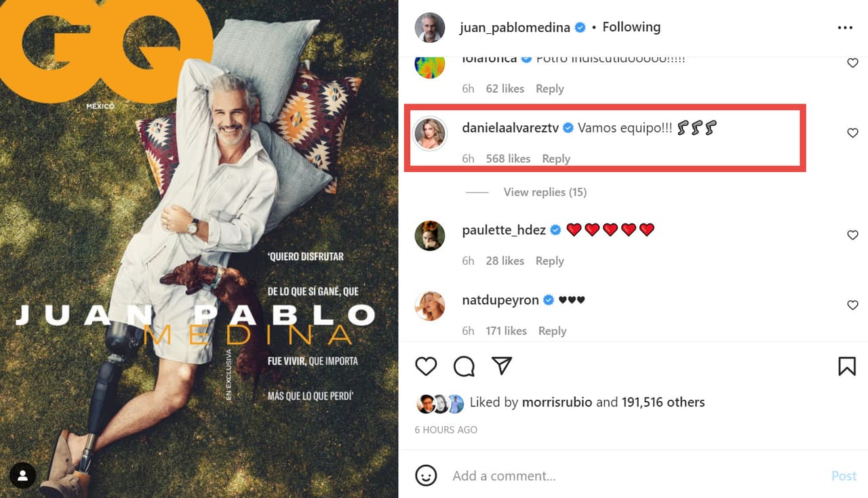The image size is (868, 498).
Task: Like lolaforica's comment heart
Action: click(853, 63)
